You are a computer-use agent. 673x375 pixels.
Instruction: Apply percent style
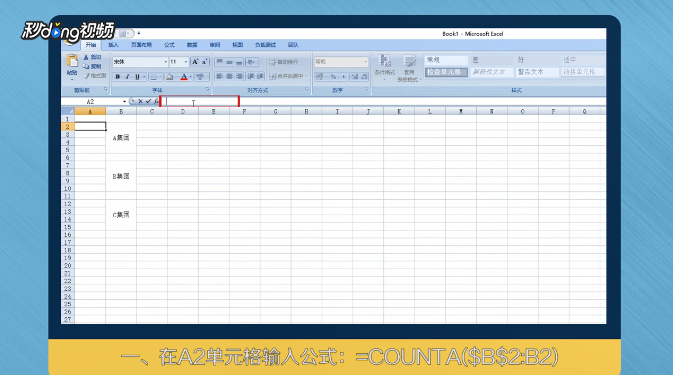pos(333,77)
